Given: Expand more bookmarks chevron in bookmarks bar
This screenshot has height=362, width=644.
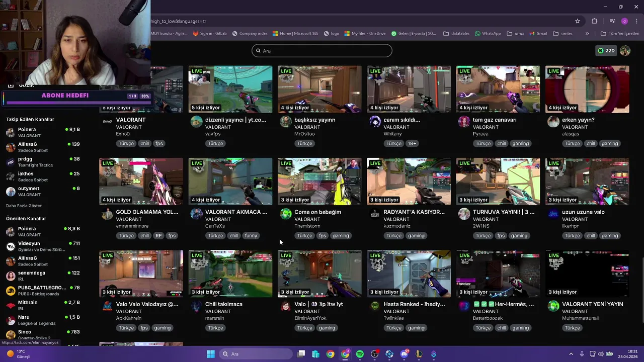Looking at the screenshot, I should click(587, 34).
